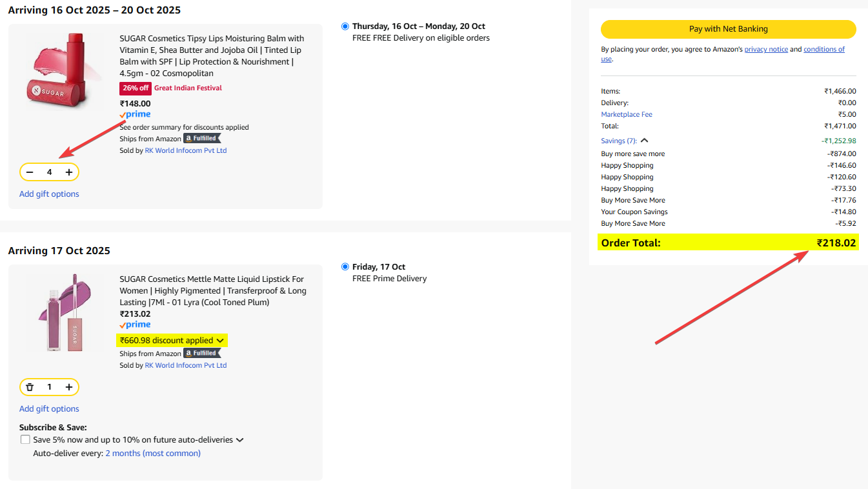Click the Prime logo under lip balm price

point(135,115)
